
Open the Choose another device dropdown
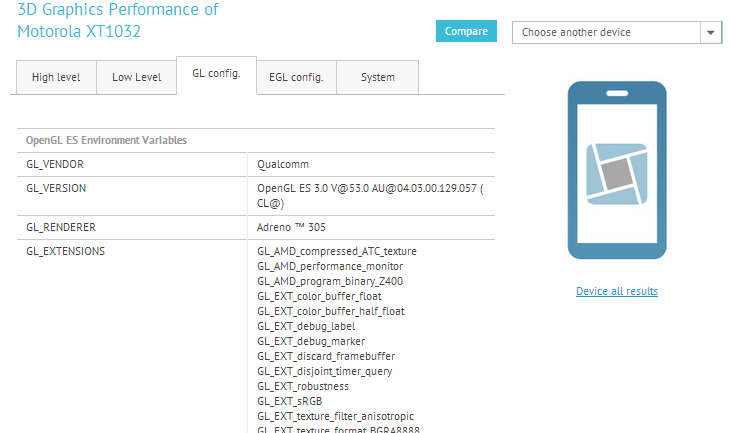(617, 33)
